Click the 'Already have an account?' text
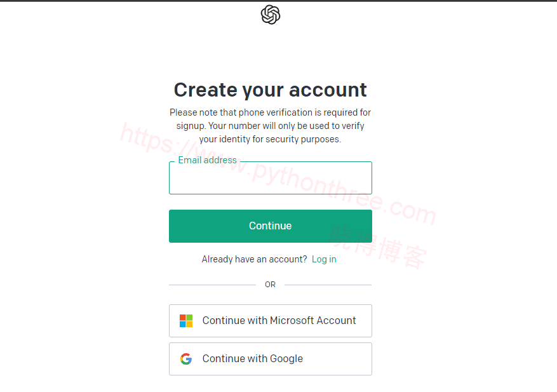The height and width of the screenshot is (392, 557). [254, 259]
